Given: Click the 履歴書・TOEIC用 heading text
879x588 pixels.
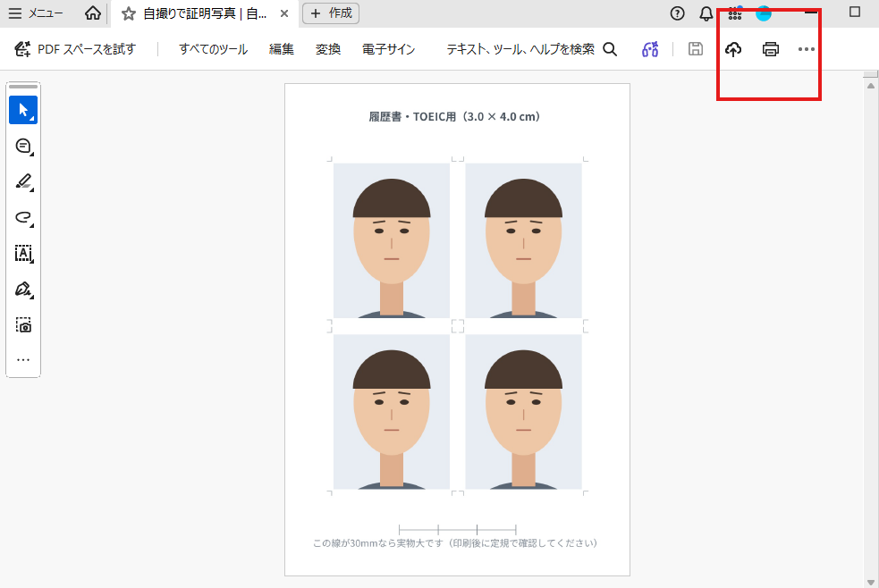Looking at the screenshot, I should (454, 117).
